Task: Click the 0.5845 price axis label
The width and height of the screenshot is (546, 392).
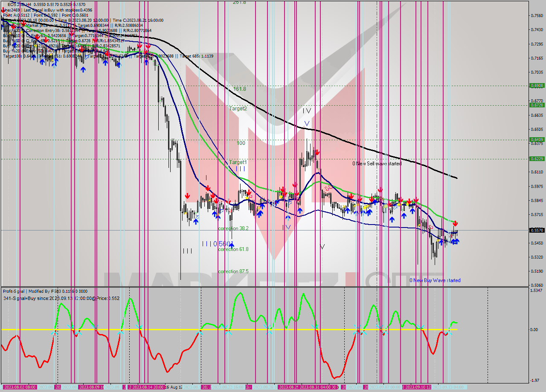Action: [537, 200]
